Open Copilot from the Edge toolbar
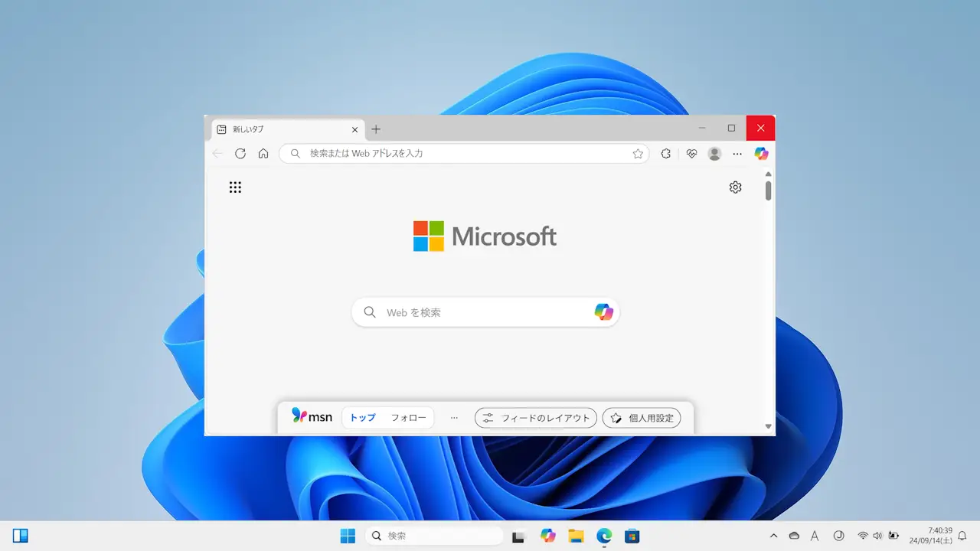980x551 pixels. pos(761,153)
